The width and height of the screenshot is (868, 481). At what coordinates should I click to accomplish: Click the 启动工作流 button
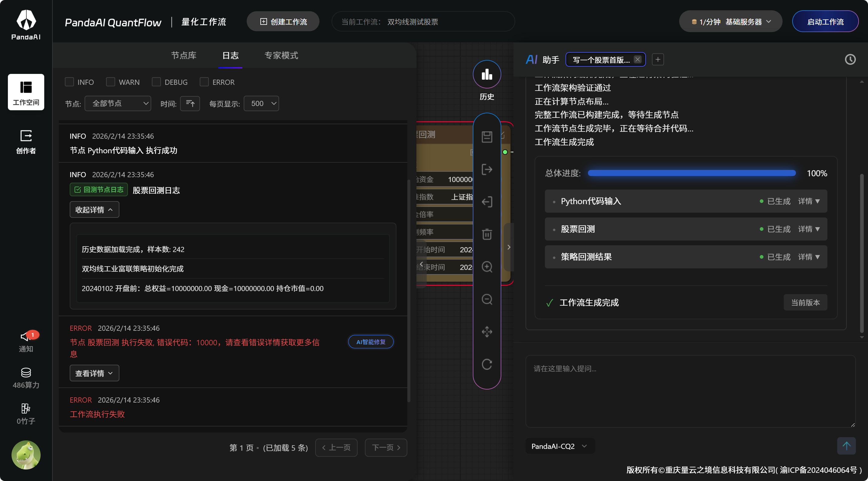coord(825,22)
